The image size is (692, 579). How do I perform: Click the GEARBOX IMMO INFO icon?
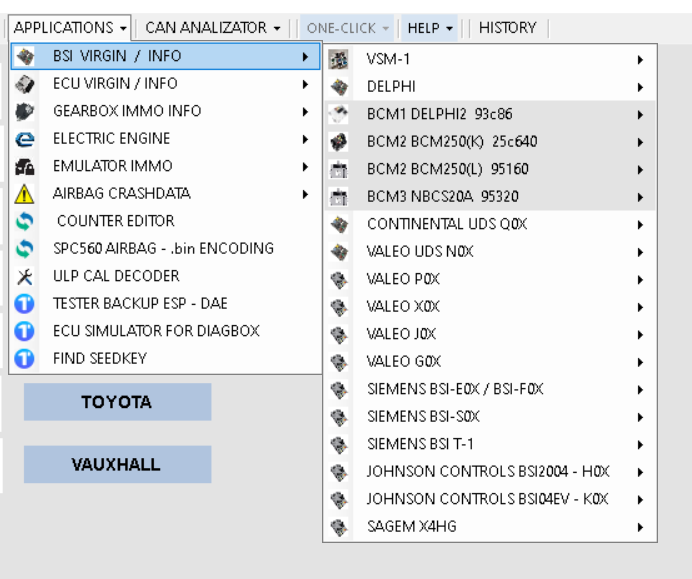coord(25,111)
